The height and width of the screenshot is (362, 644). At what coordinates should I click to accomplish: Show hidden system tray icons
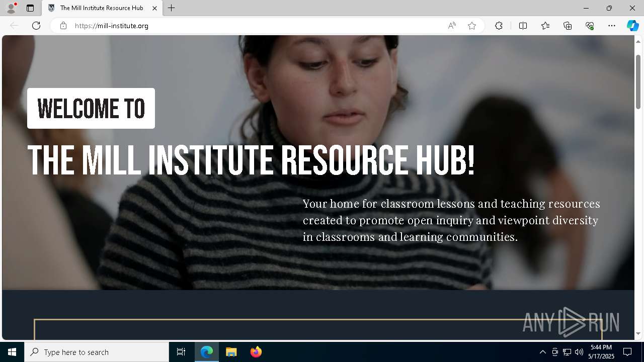tap(542, 352)
